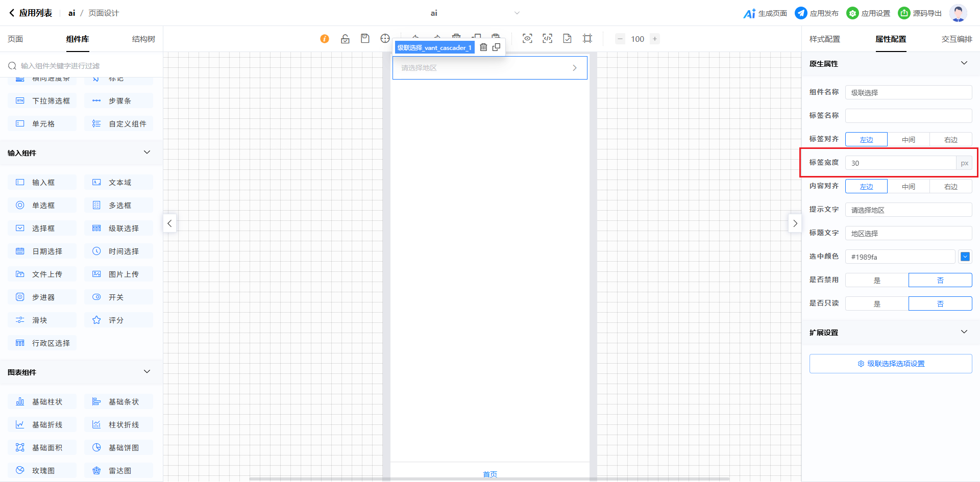Open the code view icon in toolbar
This screenshot has height=482, width=980.
(547, 39)
